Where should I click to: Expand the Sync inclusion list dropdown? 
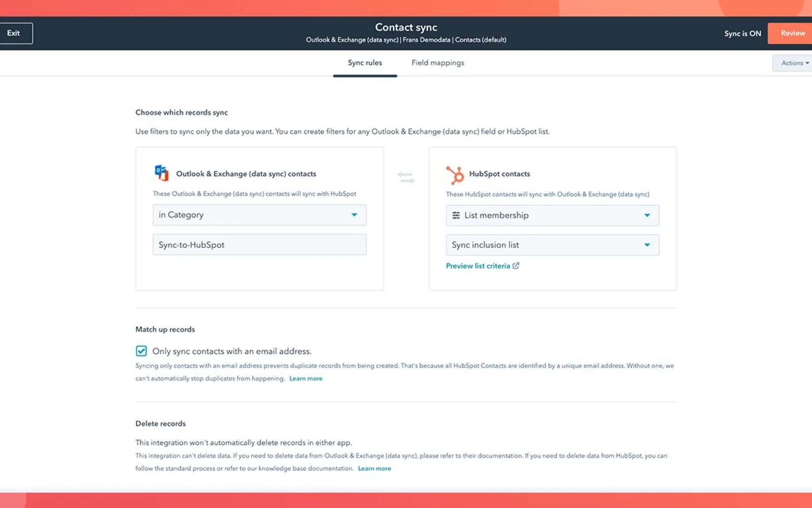(553, 245)
